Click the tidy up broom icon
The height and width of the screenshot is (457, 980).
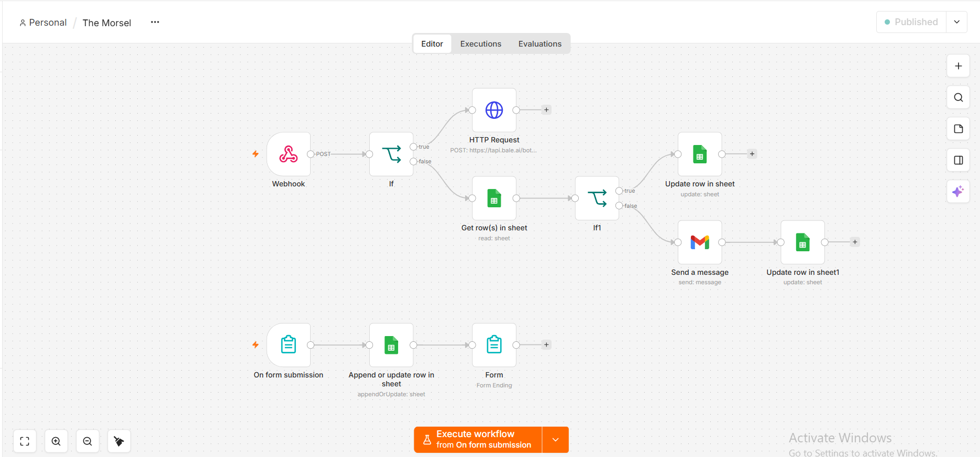pos(119,441)
